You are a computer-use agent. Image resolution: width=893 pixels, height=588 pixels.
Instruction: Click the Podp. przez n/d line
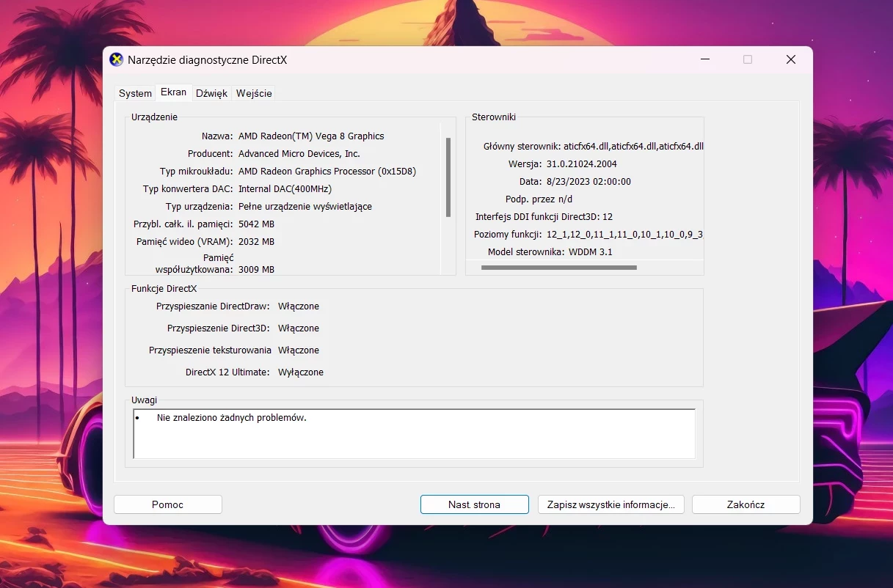click(x=539, y=199)
